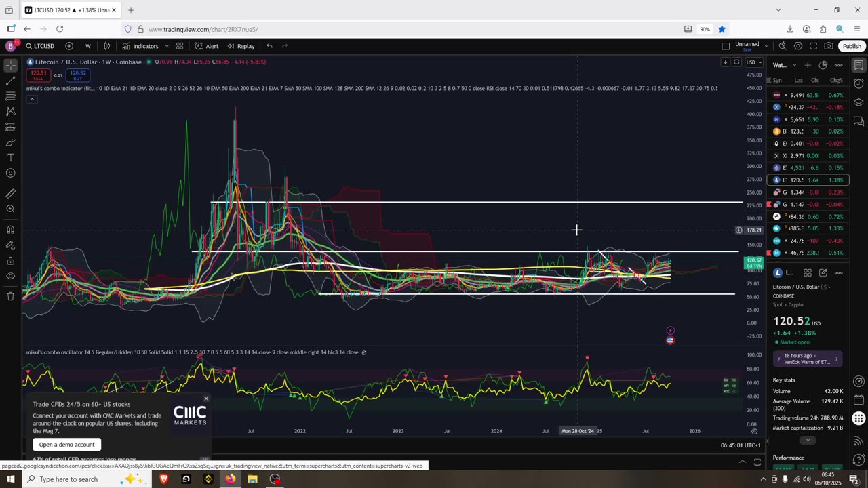This screenshot has width=868, height=488.
Task: Click the red SELL price button
Action: 39,75
